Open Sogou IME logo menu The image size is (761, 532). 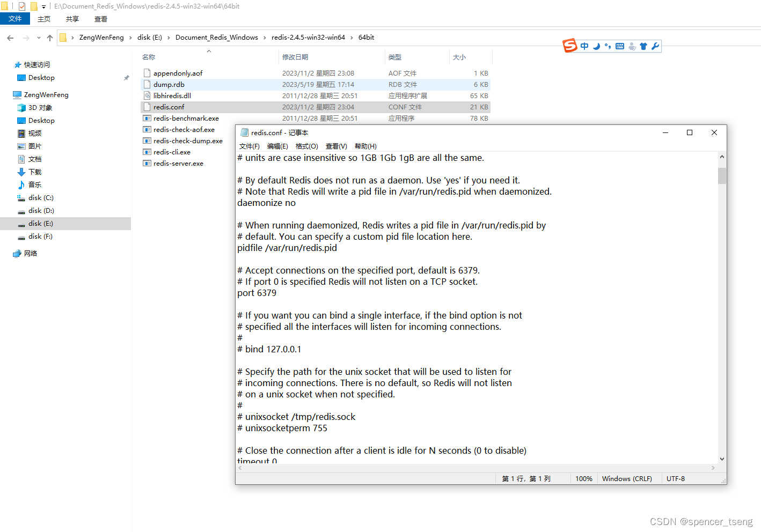tap(569, 46)
